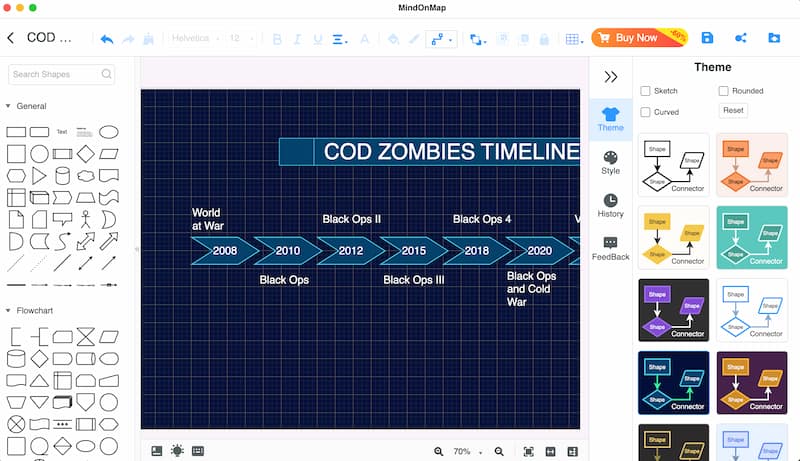Collapse the Flowchart shapes section
Screen dimensions: 800x461
[8, 311]
